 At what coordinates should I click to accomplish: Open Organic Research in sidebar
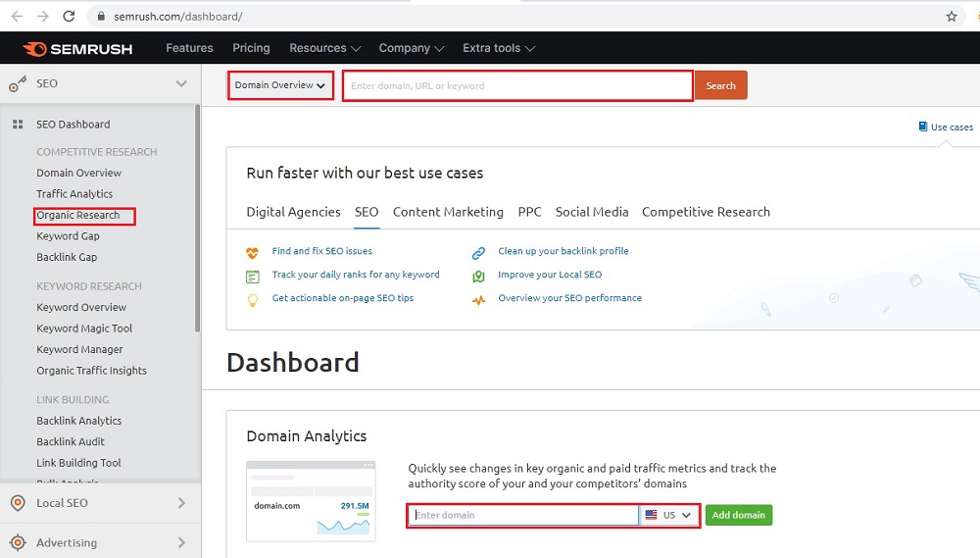coord(78,215)
